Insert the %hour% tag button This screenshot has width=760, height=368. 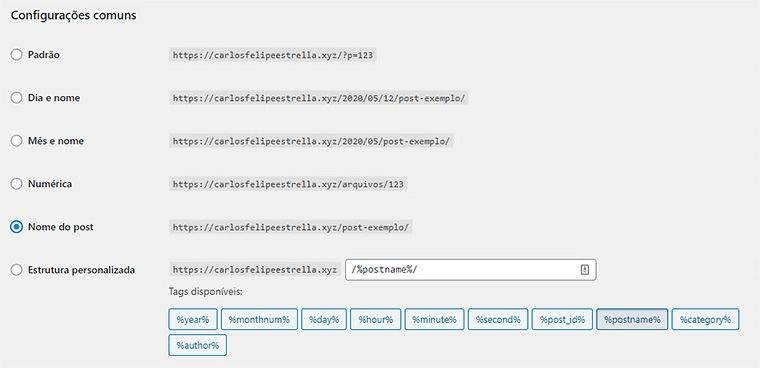coord(376,320)
